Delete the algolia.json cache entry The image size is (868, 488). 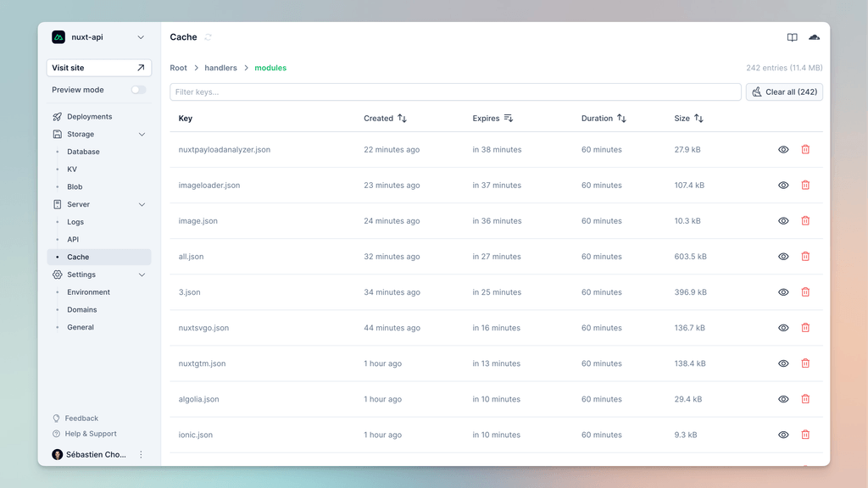805,398
